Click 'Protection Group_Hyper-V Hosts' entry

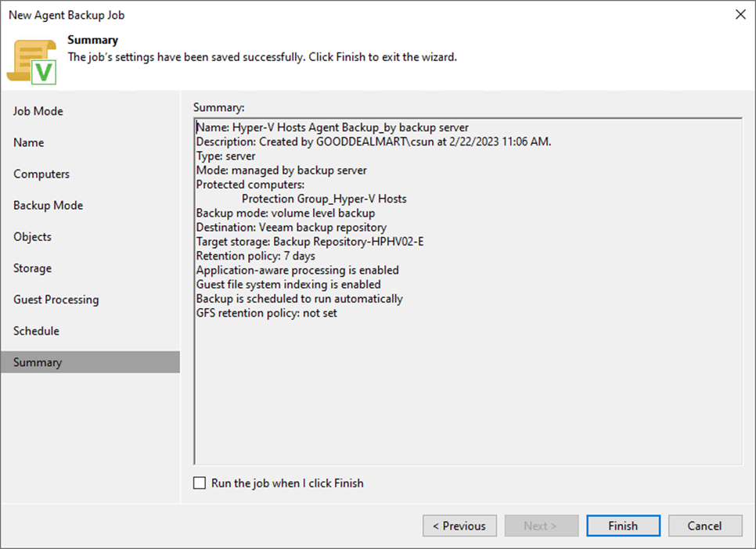tap(324, 199)
